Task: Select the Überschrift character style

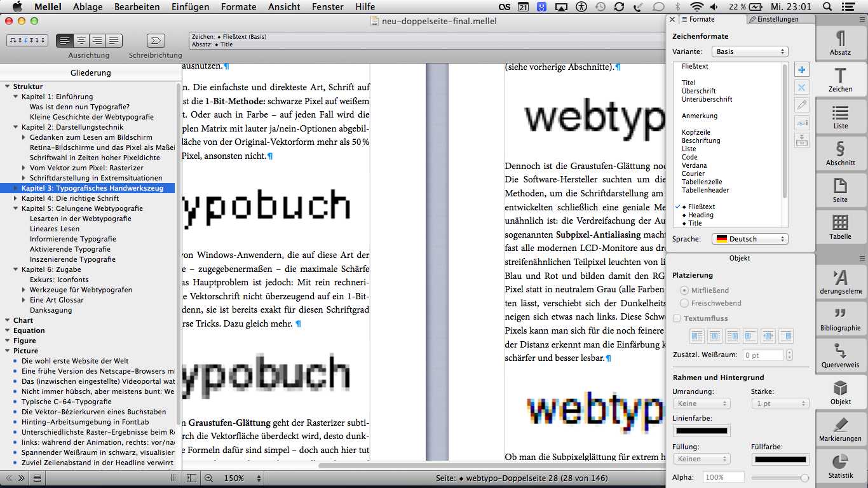Action: (699, 91)
